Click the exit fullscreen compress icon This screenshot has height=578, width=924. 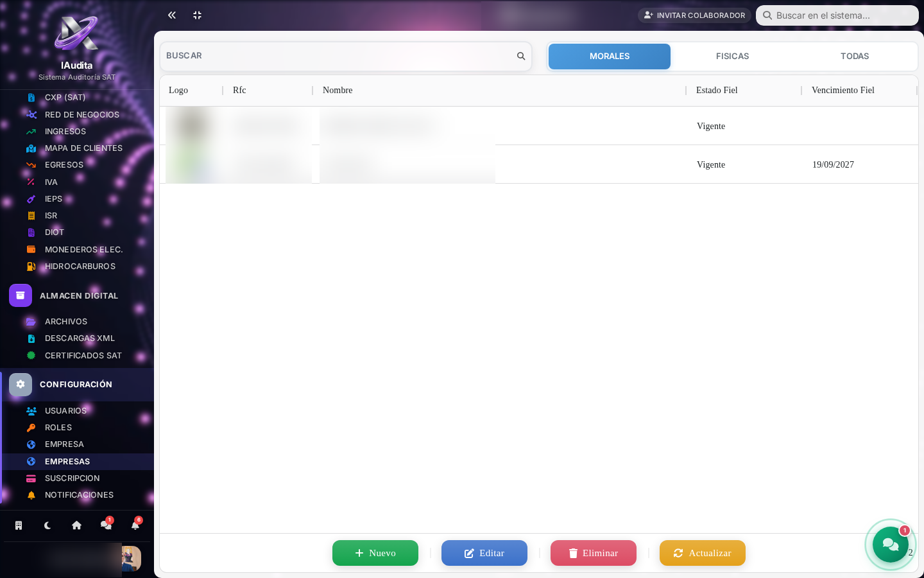(x=197, y=15)
